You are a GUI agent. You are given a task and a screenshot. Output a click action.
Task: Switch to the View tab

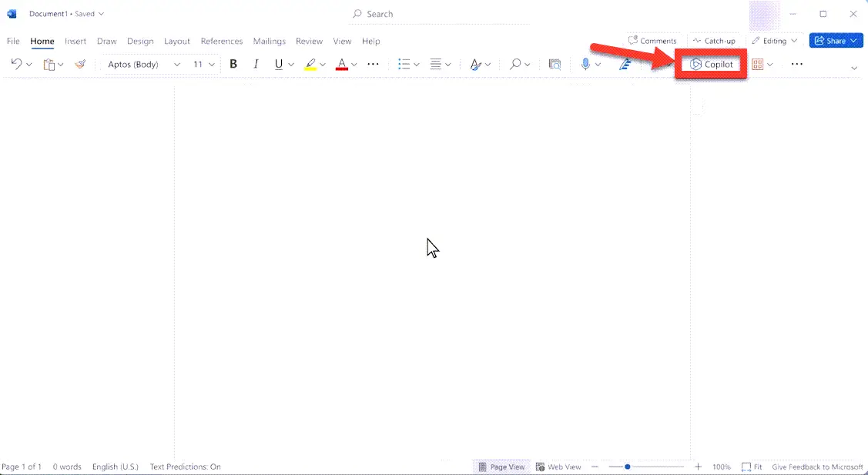[342, 41]
